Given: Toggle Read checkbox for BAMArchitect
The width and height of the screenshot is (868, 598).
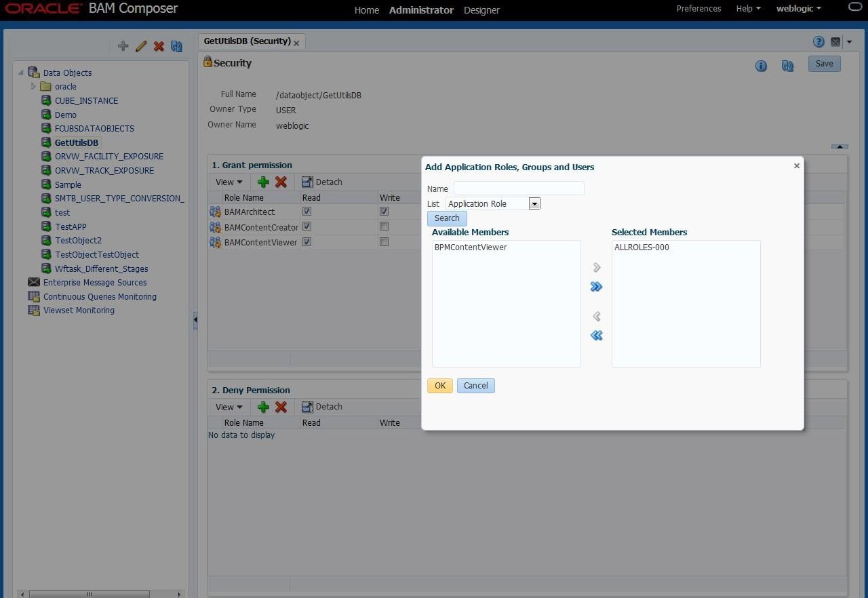Looking at the screenshot, I should click(x=307, y=212).
